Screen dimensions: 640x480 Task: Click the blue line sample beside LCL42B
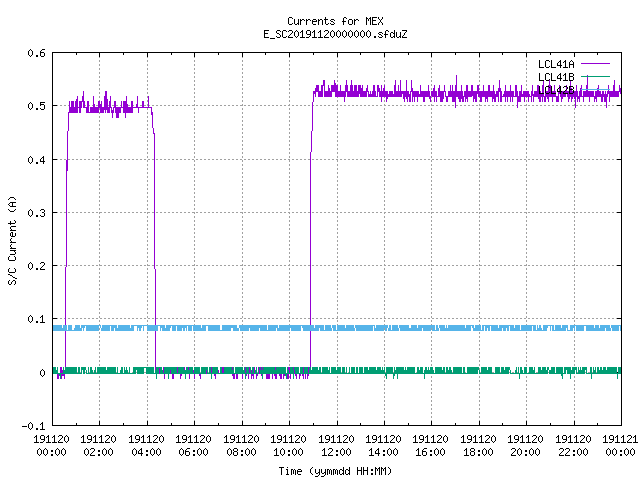(x=595, y=89)
